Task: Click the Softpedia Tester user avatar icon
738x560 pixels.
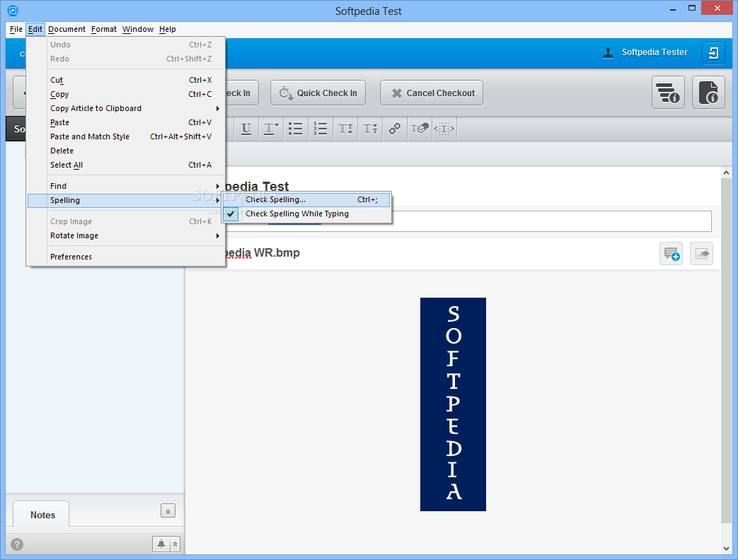Action: (x=608, y=52)
